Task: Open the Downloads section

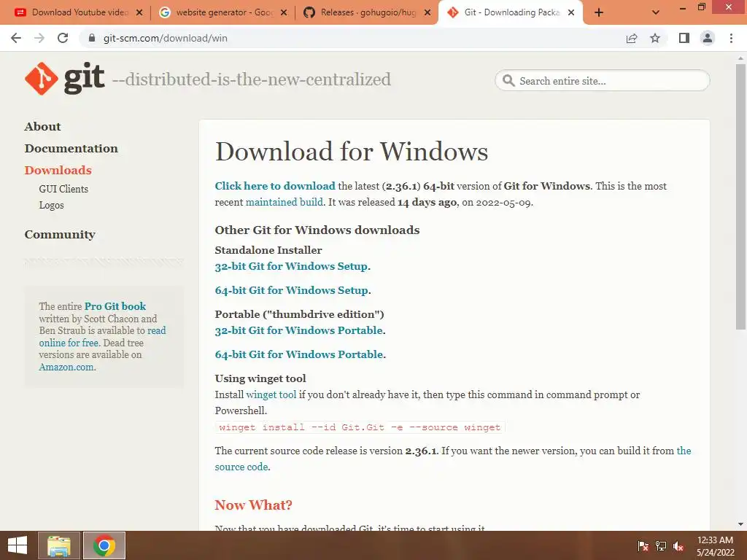Action: coord(58,171)
